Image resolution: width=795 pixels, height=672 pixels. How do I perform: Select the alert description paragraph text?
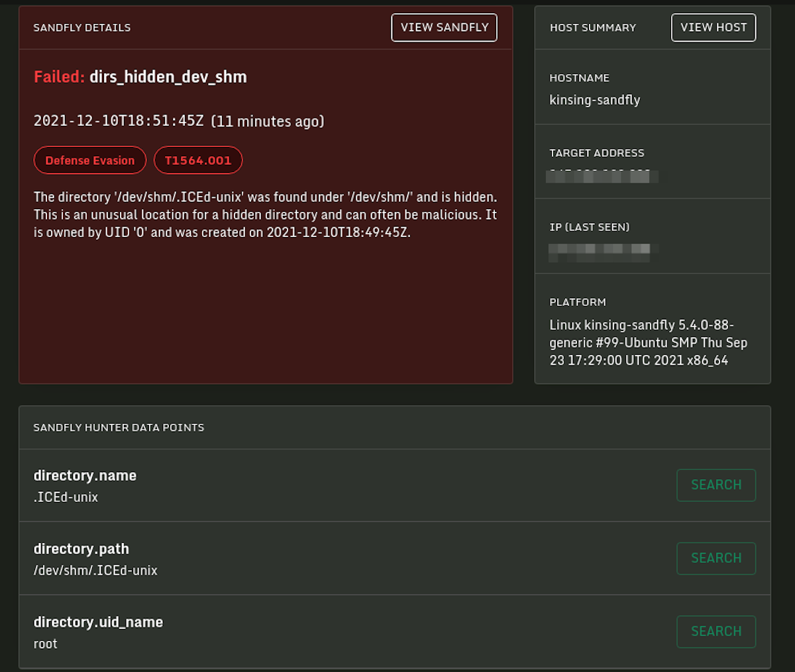(x=265, y=215)
